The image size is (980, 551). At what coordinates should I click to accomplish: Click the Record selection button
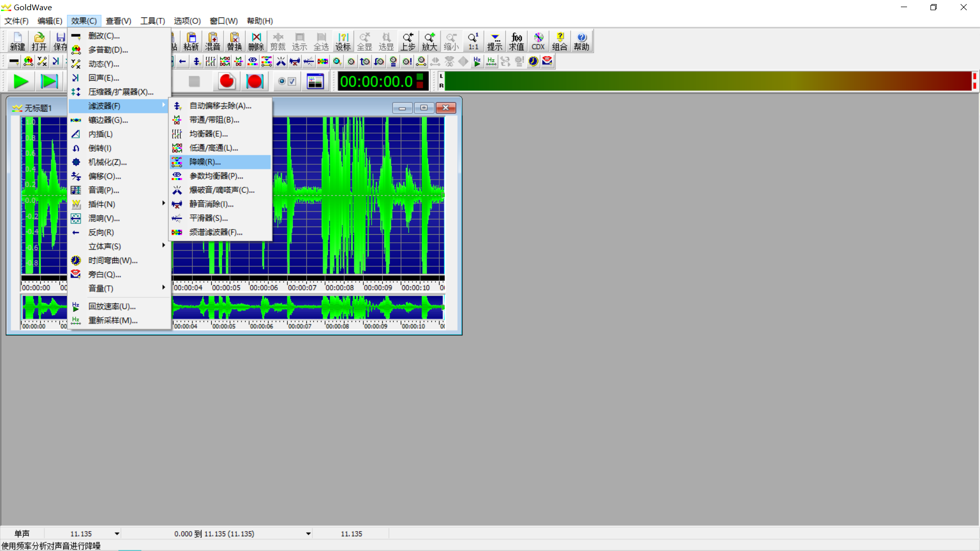pos(255,81)
